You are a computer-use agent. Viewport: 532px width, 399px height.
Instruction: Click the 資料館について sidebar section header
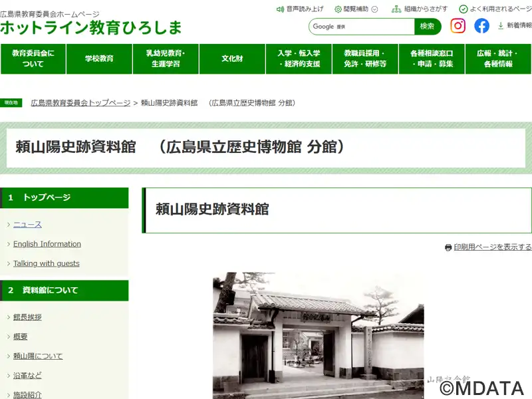(x=65, y=291)
